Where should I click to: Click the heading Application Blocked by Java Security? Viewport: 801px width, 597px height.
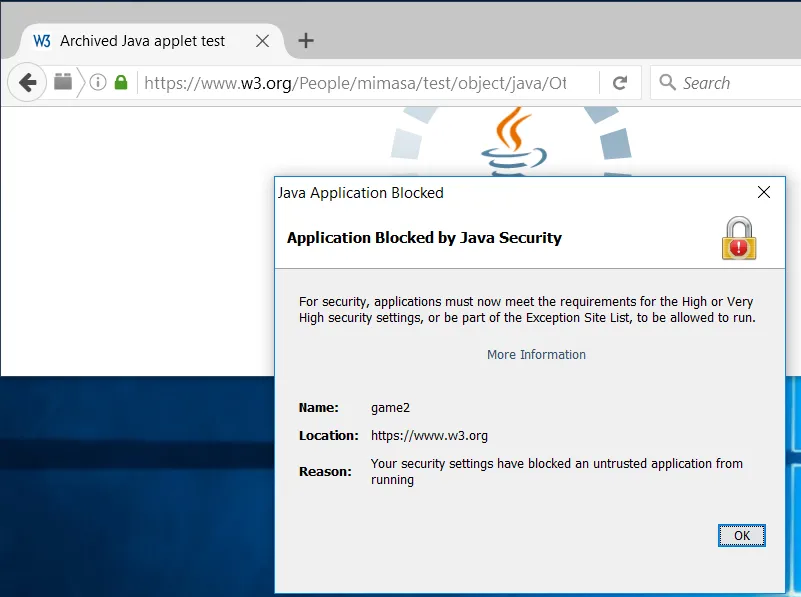click(424, 237)
